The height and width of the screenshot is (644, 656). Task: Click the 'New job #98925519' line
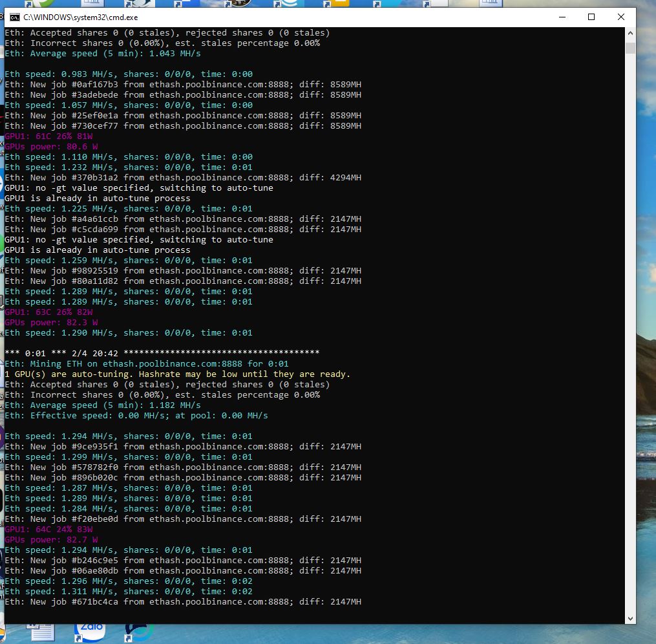pos(183,271)
